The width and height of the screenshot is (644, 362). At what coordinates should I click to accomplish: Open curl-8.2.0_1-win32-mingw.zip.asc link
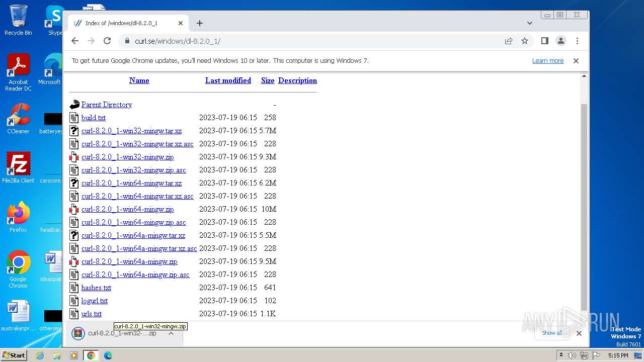point(133,170)
